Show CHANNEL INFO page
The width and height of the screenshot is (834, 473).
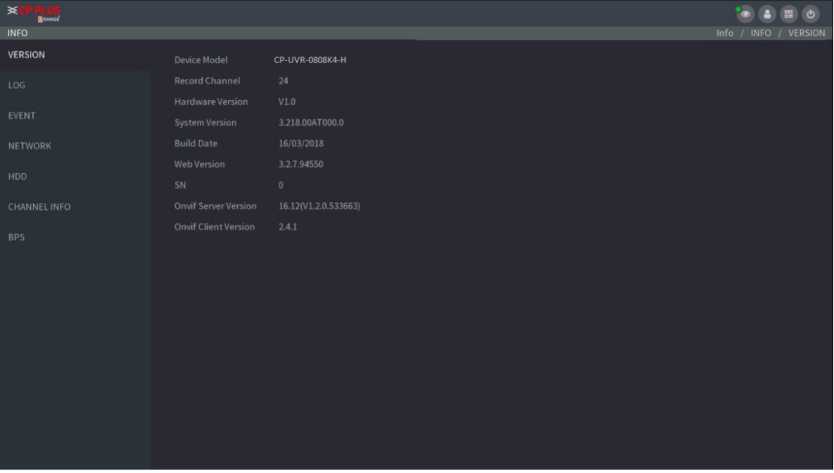(x=39, y=206)
